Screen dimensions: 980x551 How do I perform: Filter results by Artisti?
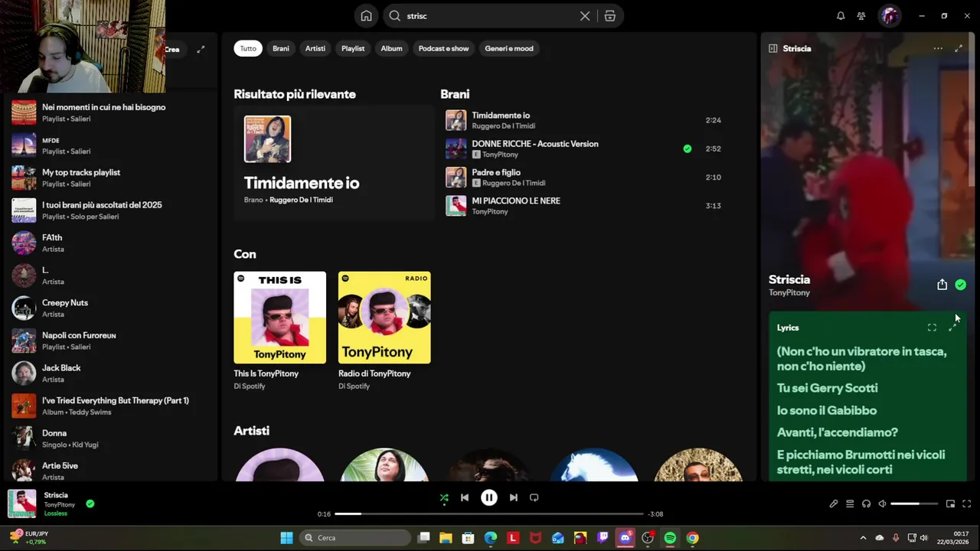[x=315, y=48]
